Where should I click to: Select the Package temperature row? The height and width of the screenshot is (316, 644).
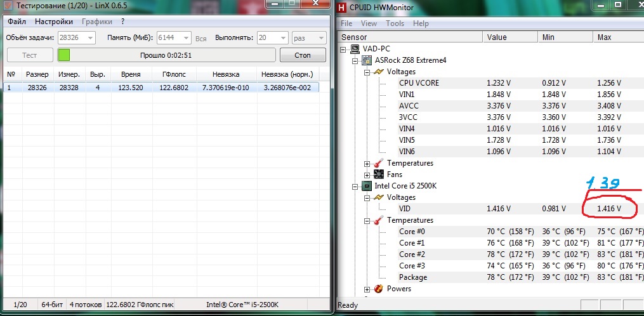click(521, 278)
